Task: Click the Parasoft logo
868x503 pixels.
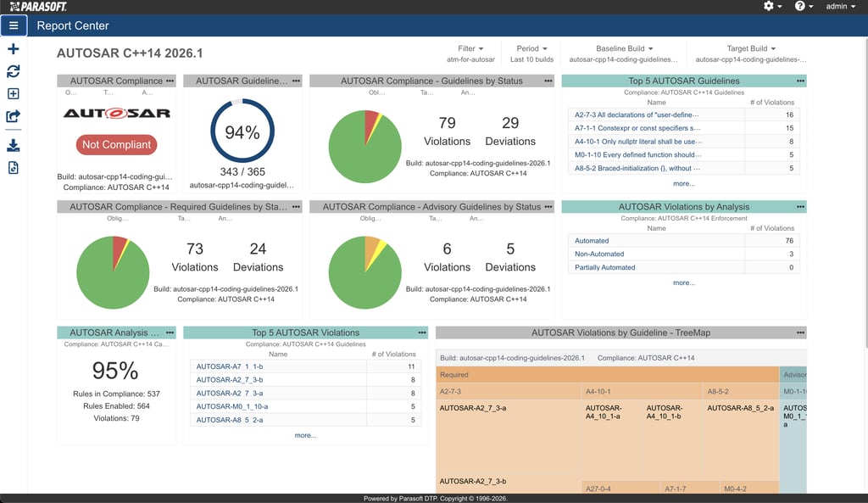Action: pyautogui.click(x=38, y=7)
